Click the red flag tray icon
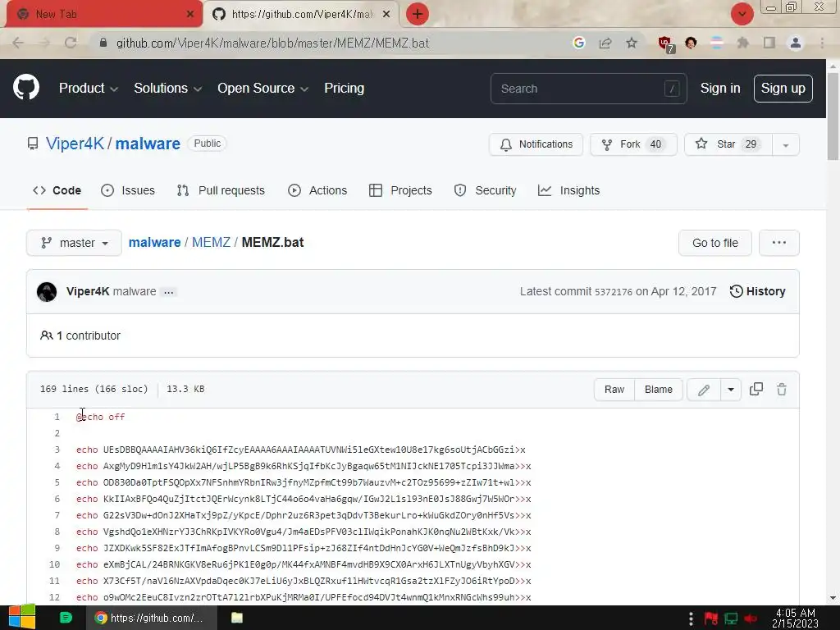 (711, 619)
